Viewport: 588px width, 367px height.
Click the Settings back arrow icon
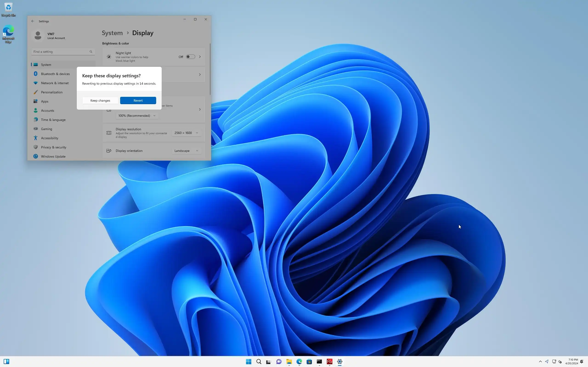click(x=33, y=21)
